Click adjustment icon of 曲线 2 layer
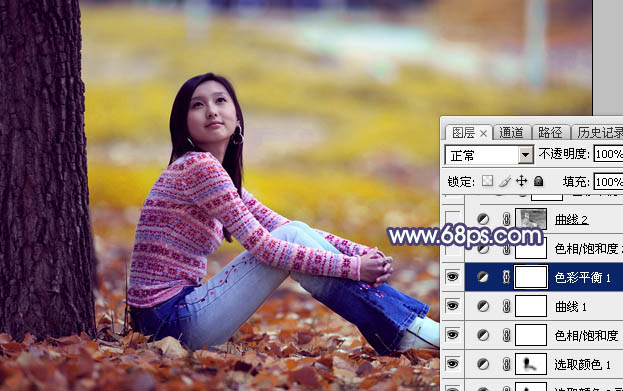 tap(483, 219)
